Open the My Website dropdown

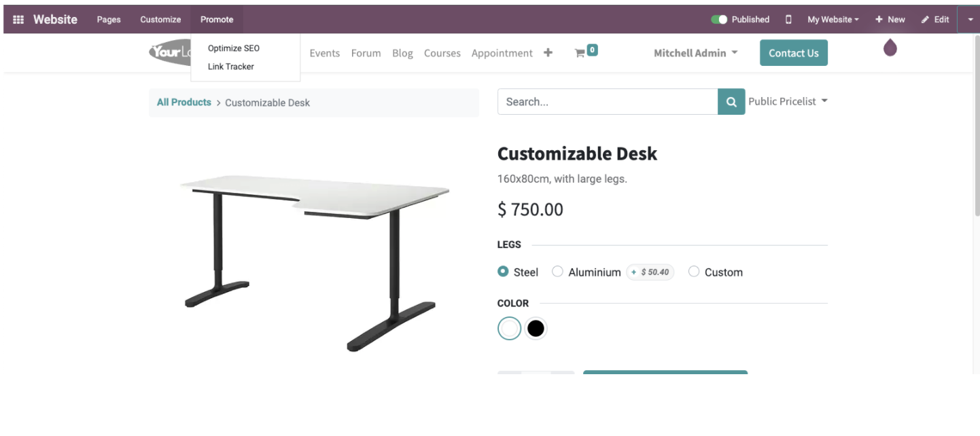tap(833, 20)
